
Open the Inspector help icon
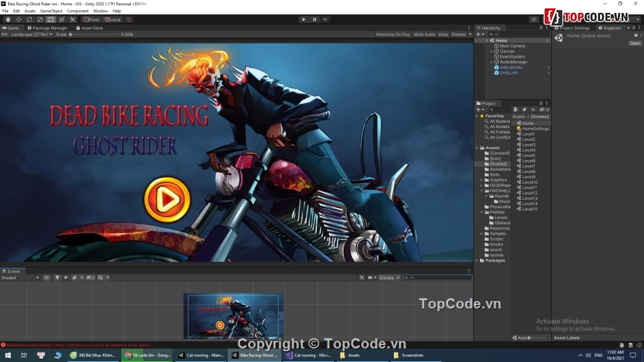click(x=636, y=36)
